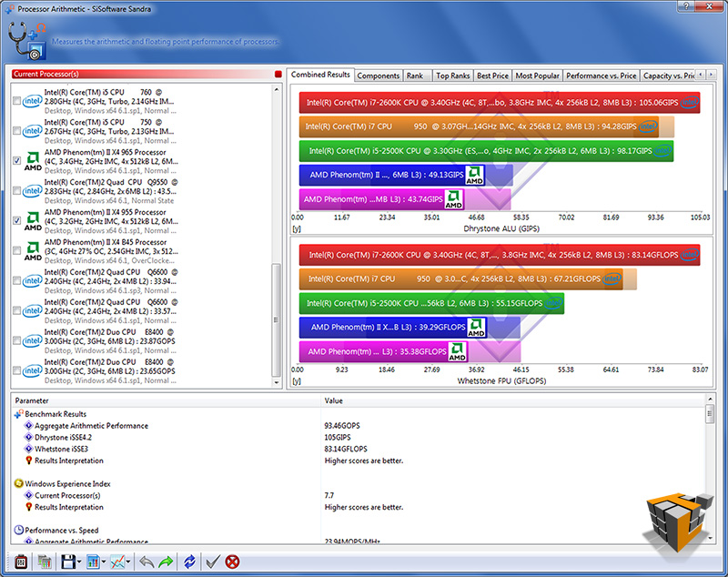Switch to the Top Ranks tab
The height and width of the screenshot is (577, 728).
[452, 76]
